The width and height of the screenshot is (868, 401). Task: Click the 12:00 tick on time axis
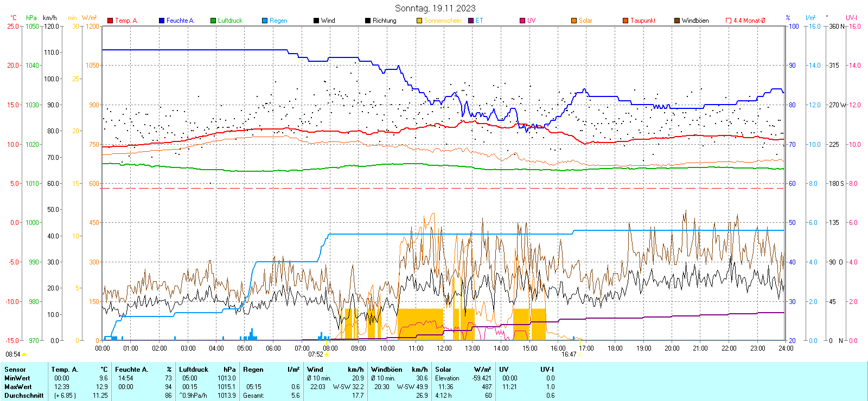coord(444,348)
